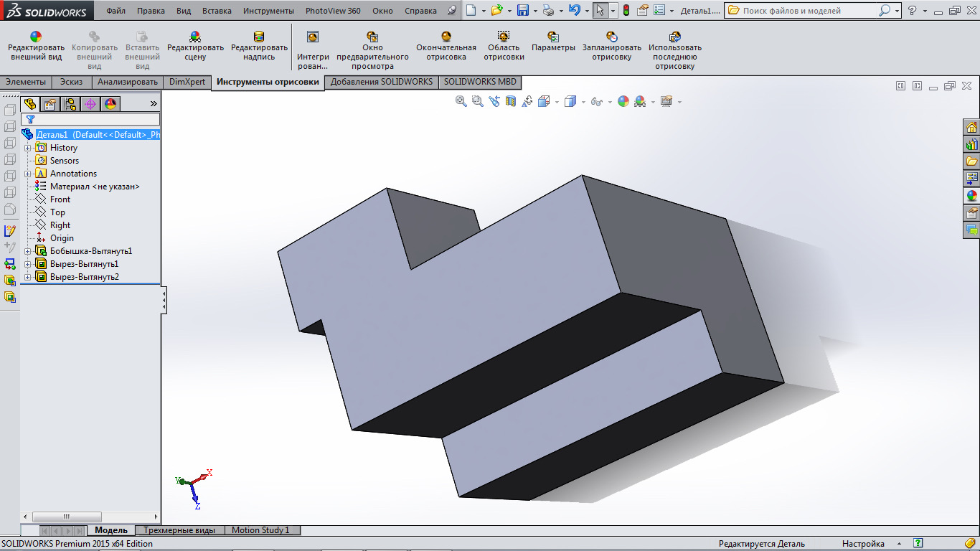Expand the Бобышка-Вытянуть1 feature node

[x=28, y=251]
